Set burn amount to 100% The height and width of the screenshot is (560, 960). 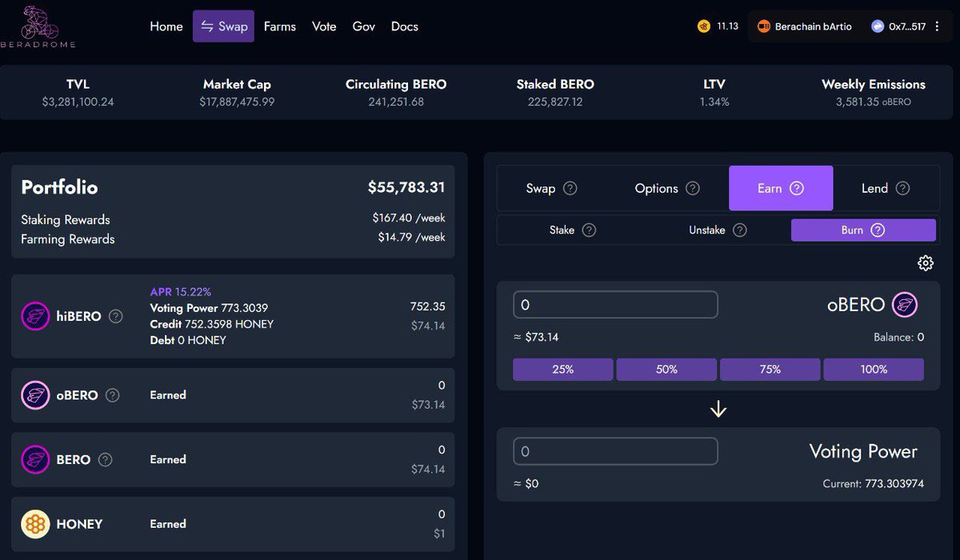[x=874, y=370]
